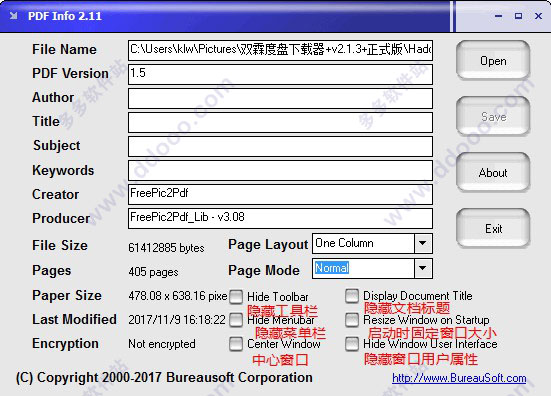The width and height of the screenshot is (551, 396).
Task: Expand the Page Mode dropdown arrow
Action: (x=423, y=268)
